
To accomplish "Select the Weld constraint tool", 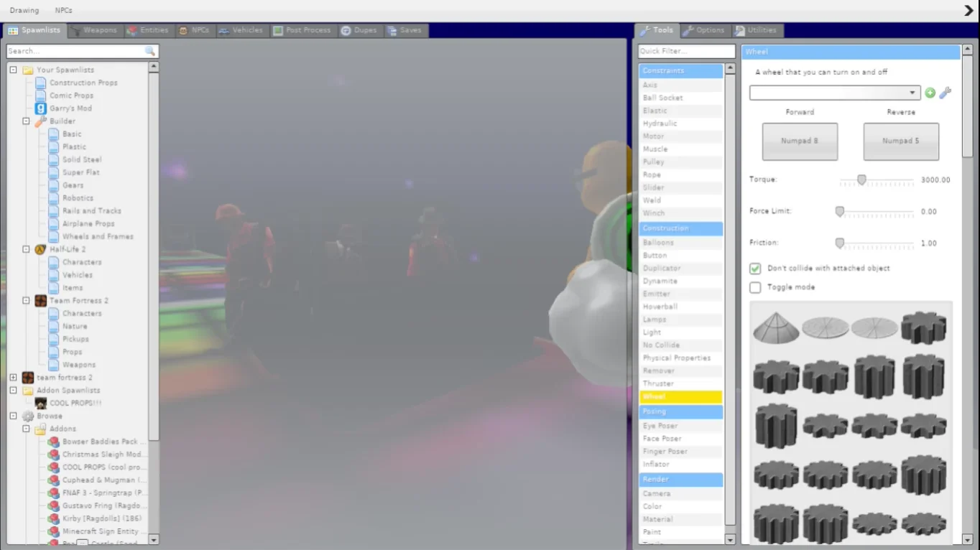I will click(x=681, y=200).
